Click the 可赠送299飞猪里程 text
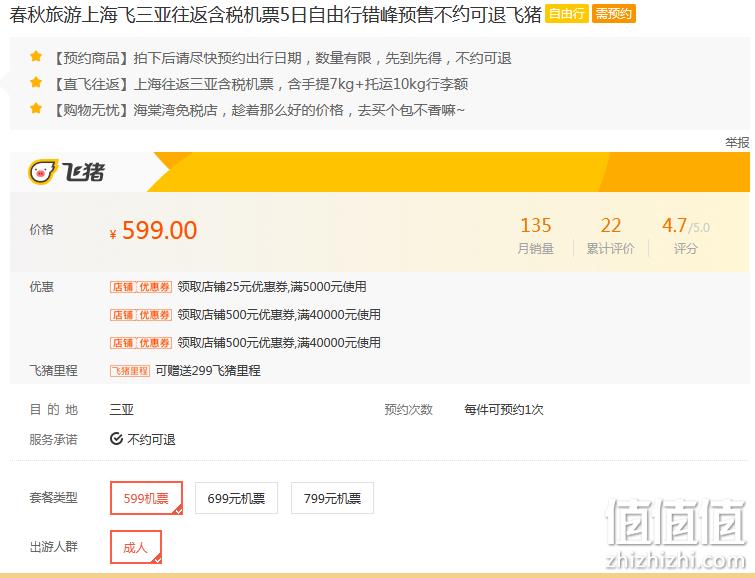Screen dimensions: 755x578 click(x=208, y=371)
